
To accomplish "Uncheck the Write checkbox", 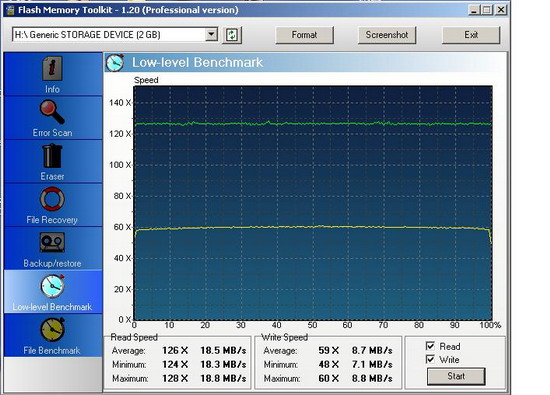I will pyautogui.click(x=430, y=360).
